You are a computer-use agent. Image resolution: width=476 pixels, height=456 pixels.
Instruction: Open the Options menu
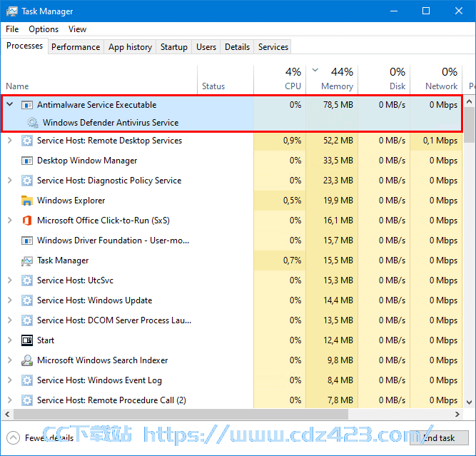pos(44,29)
